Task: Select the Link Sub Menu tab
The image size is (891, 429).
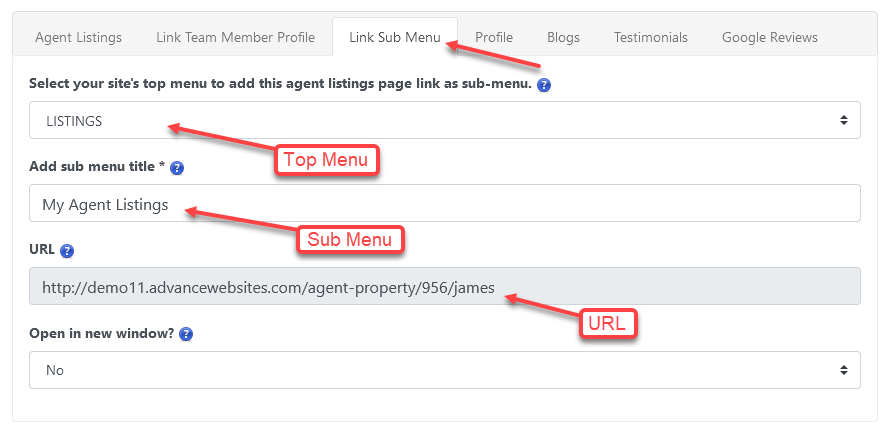Action: (394, 37)
